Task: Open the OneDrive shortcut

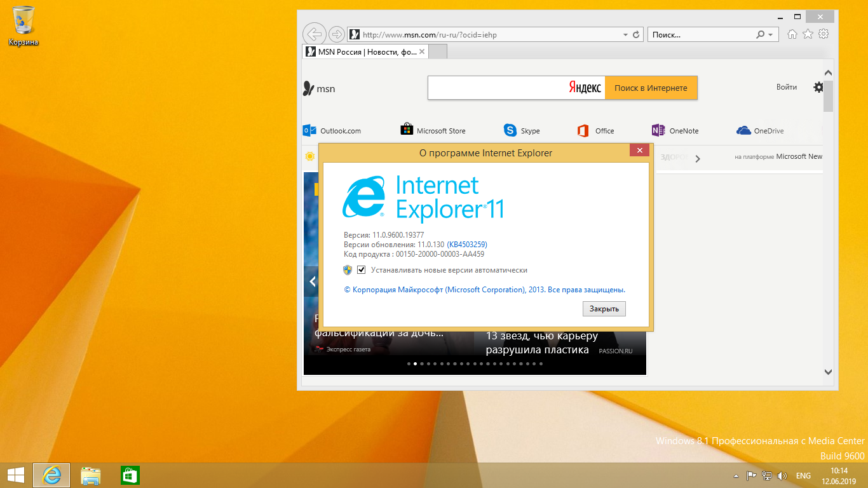Action: [x=760, y=130]
